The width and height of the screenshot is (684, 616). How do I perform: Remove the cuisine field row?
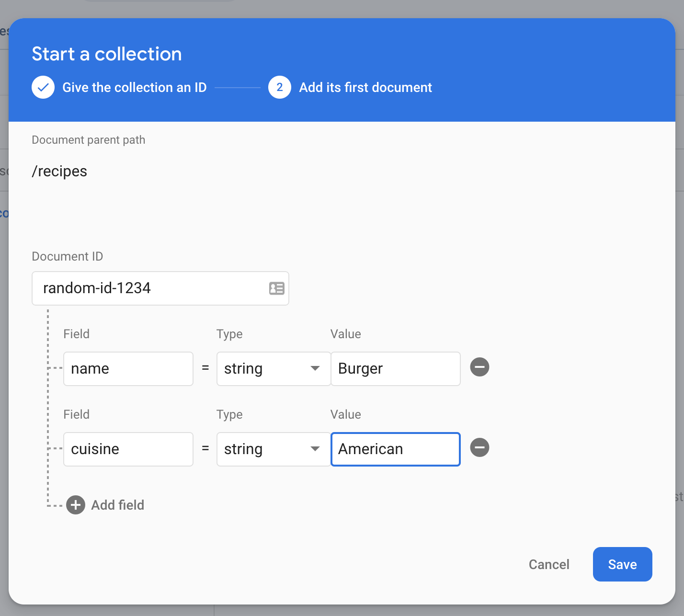[x=479, y=448]
